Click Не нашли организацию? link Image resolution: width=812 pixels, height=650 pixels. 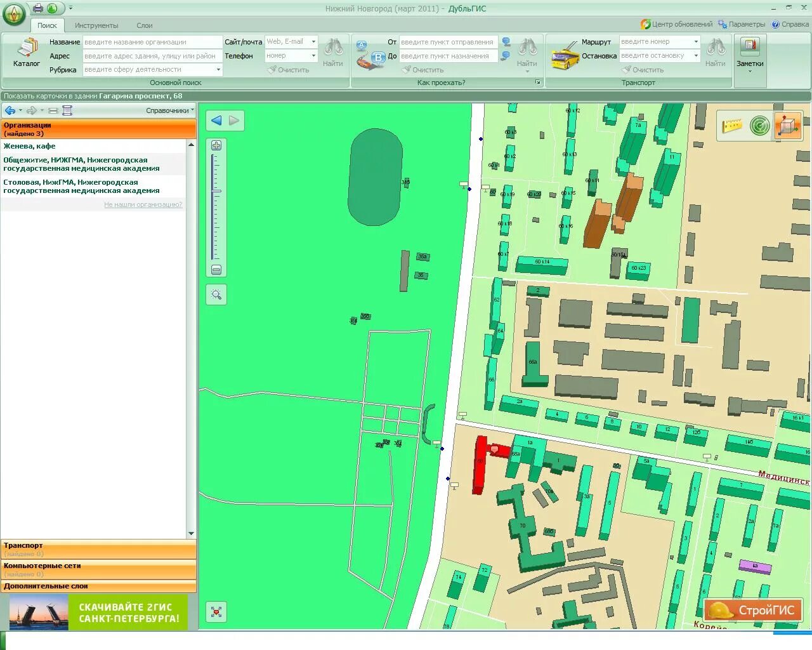click(143, 204)
